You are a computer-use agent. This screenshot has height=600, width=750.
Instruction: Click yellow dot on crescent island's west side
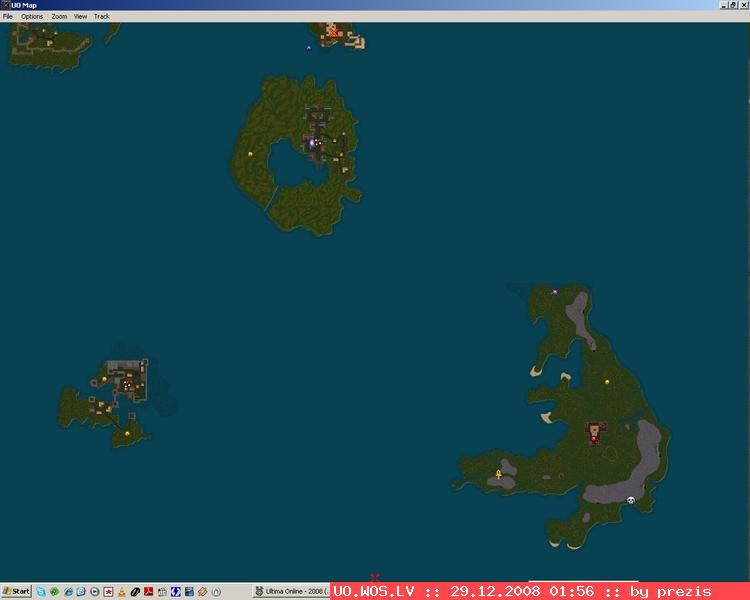[250, 154]
